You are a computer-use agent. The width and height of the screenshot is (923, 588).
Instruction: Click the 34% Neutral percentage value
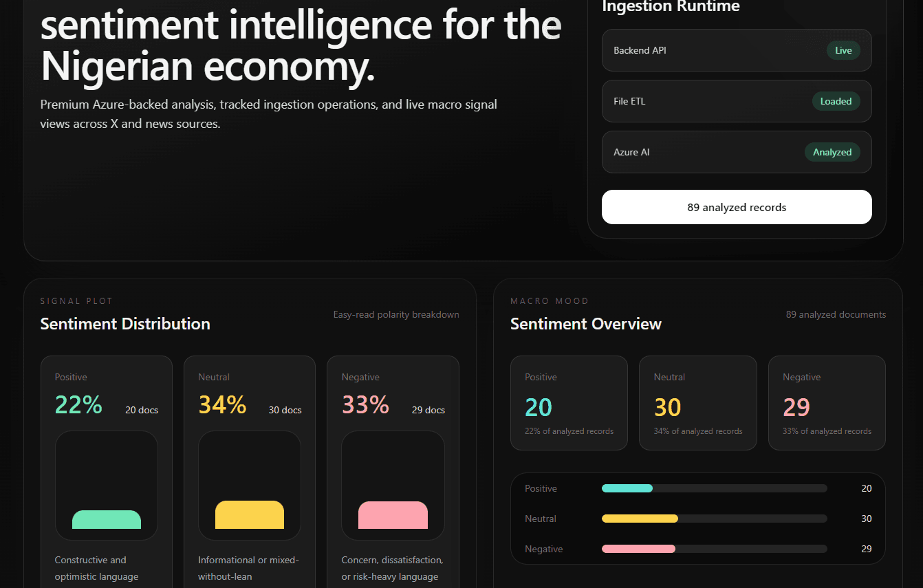click(x=222, y=404)
